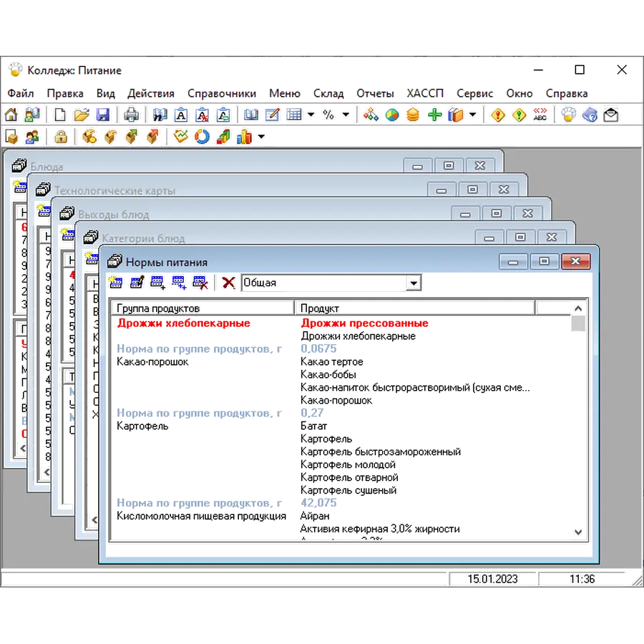Click the Save floppy disk icon
The image size is (644, 644).
click(103, 114)
